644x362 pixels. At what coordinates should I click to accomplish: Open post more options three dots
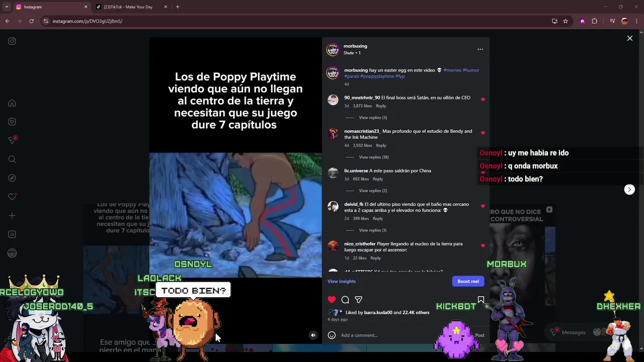pyautogui.click(x=480, y=49)
